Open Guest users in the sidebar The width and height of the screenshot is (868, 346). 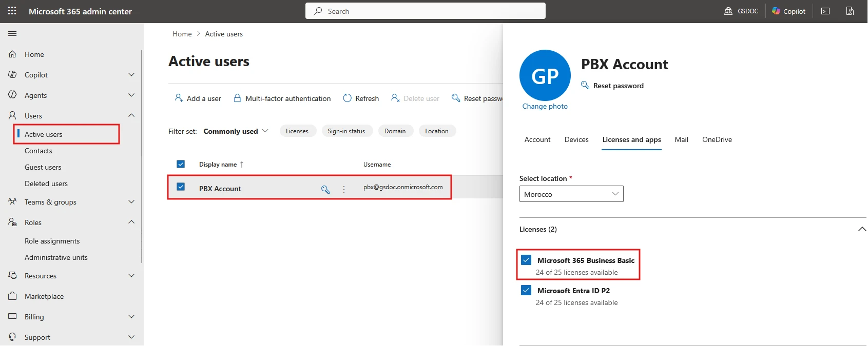pos(43,167)
